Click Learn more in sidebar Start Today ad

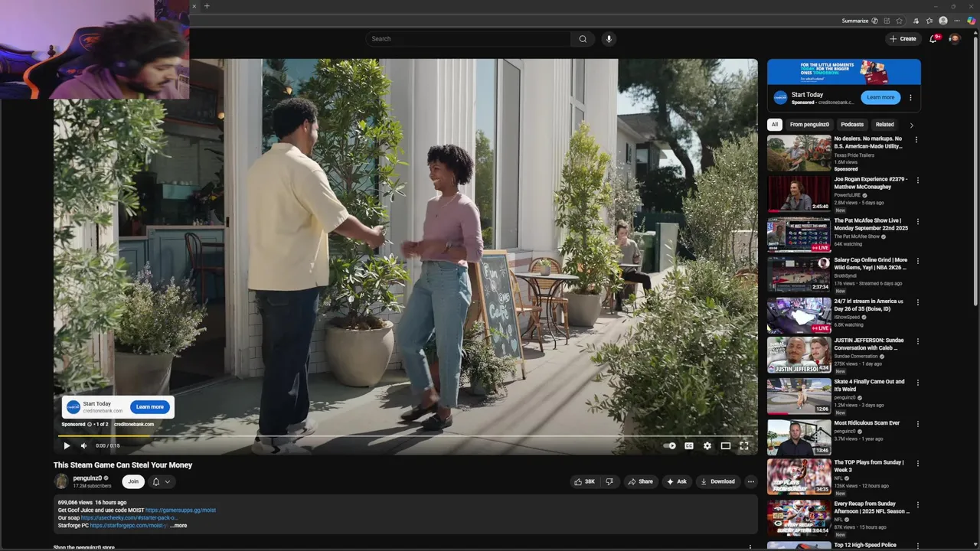coord(880,97)
